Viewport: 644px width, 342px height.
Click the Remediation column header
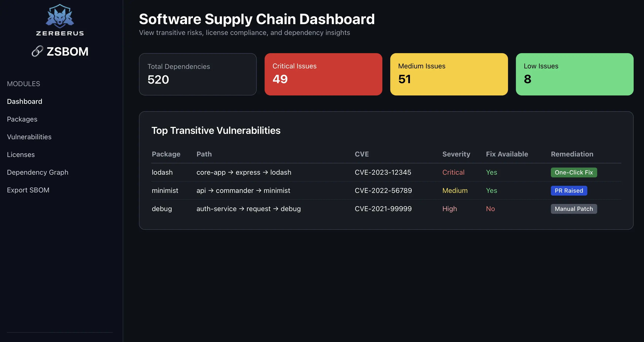[572, 154]
